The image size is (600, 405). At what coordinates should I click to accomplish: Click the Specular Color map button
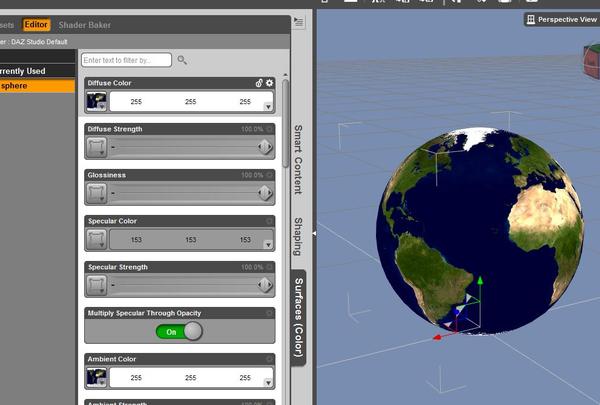pos(96,239)
